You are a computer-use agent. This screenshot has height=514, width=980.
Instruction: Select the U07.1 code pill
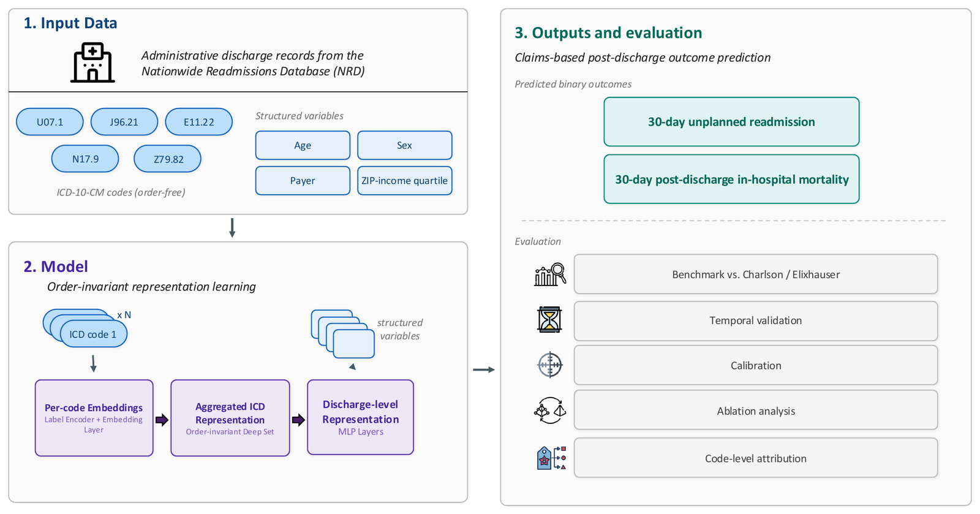(50, 122)
